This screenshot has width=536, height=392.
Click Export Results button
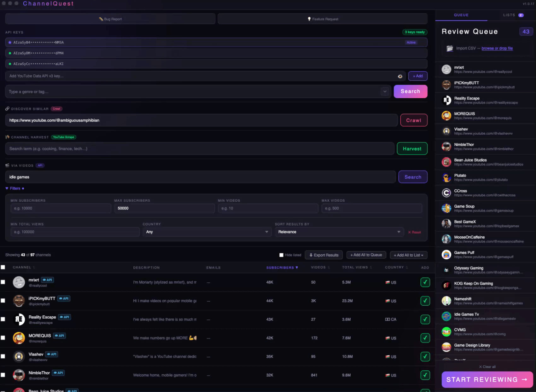click(x=324, y=255)
